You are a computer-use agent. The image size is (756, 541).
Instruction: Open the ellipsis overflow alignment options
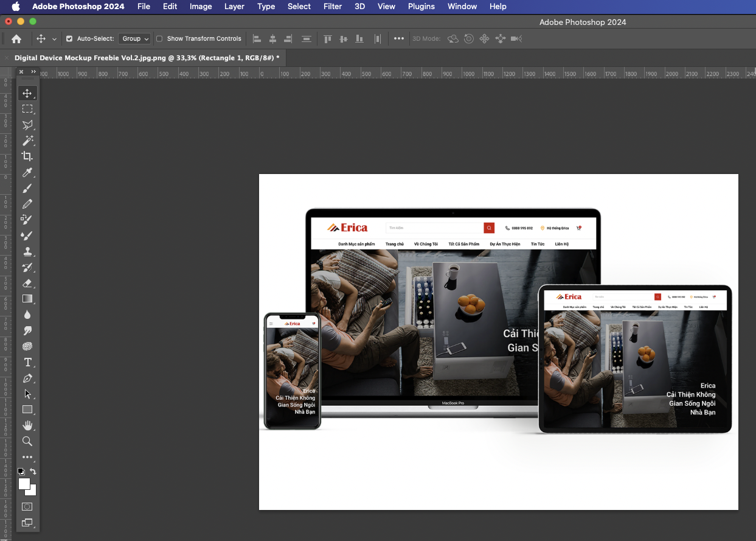tap(399, 38)
